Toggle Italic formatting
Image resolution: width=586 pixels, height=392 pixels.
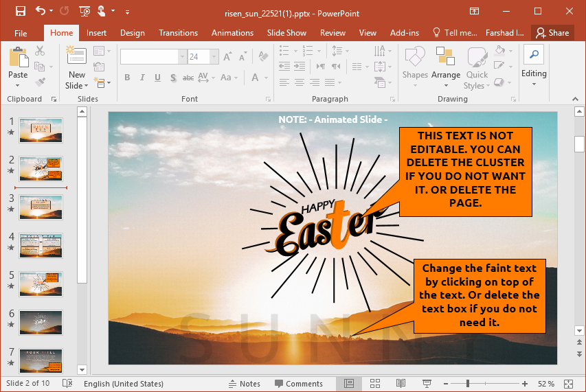[143, 78]
